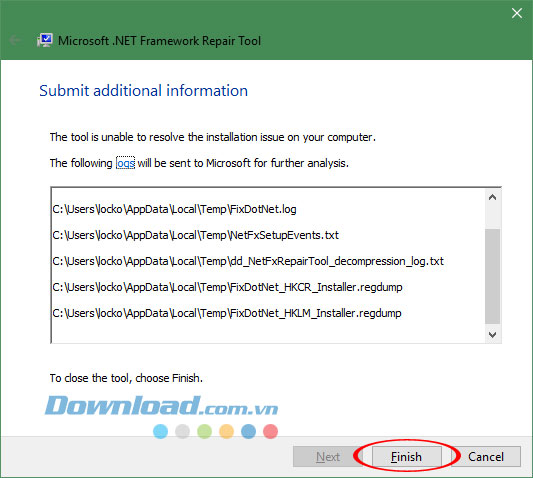Select the dd_NetFxRepairTool_decompression_log.txt line
533x478 pixels.
[x=248, y=261]
